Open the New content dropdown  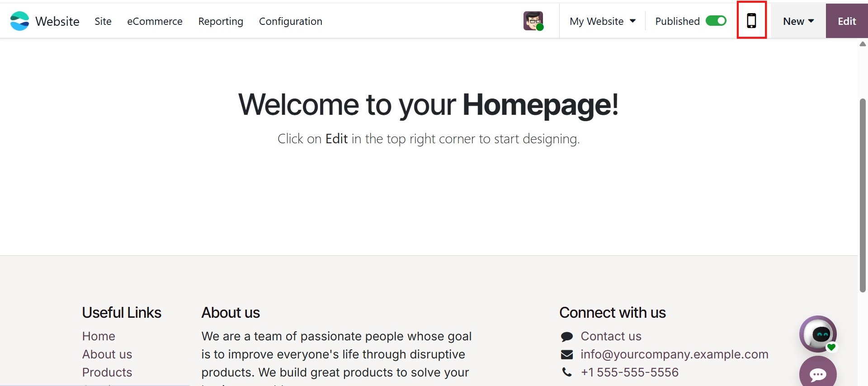798,21
